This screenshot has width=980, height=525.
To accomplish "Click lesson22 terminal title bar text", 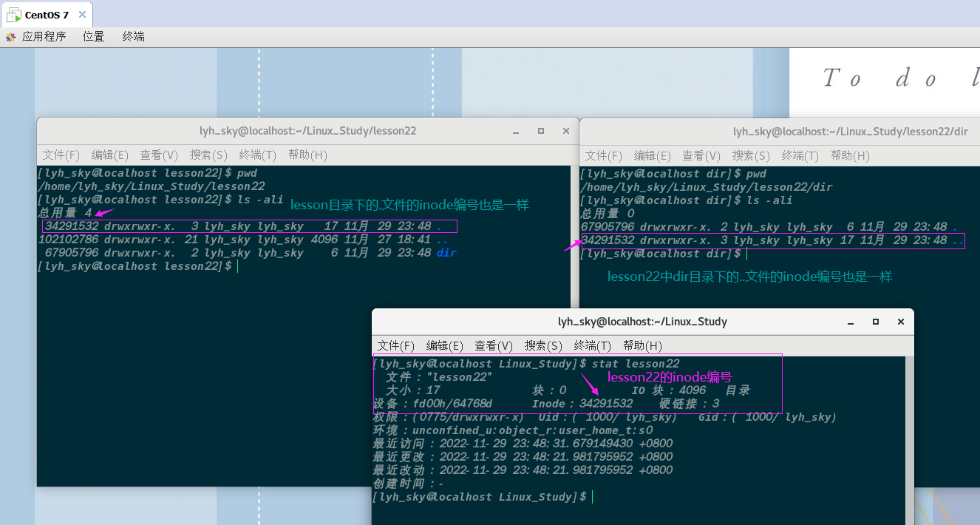I will [308, 131].
